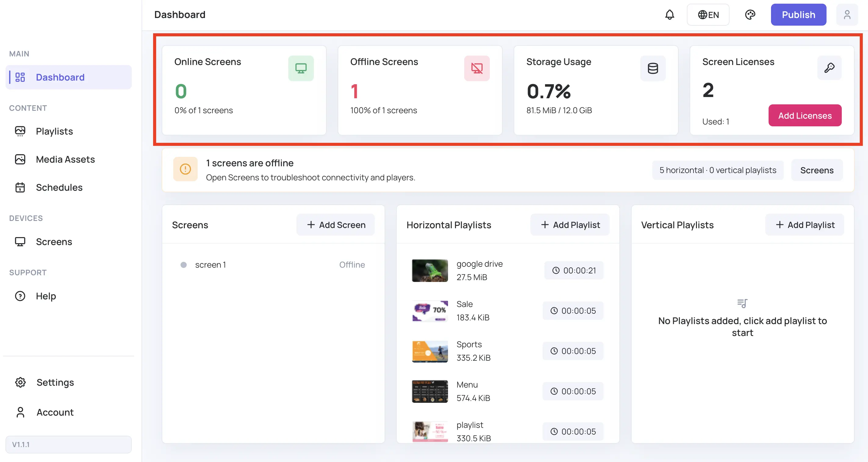Click the Offline Screens red monitor icon

click(x=477, y=68)
